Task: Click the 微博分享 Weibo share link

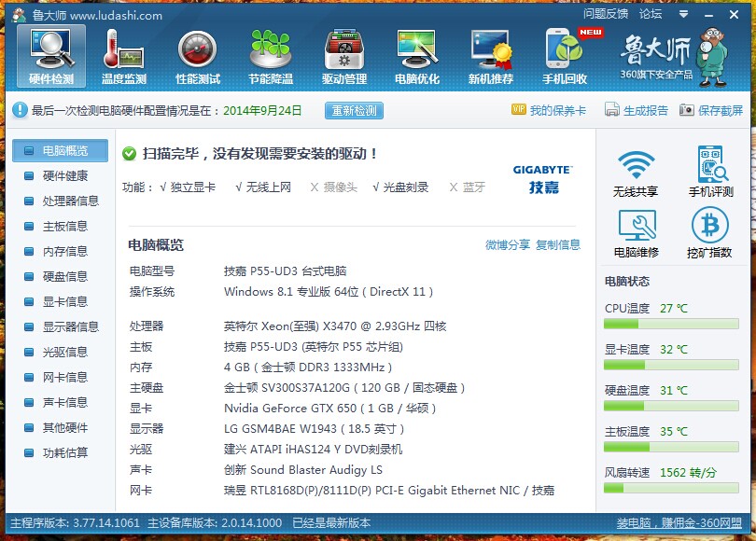Action: click(x=508, y=245)
